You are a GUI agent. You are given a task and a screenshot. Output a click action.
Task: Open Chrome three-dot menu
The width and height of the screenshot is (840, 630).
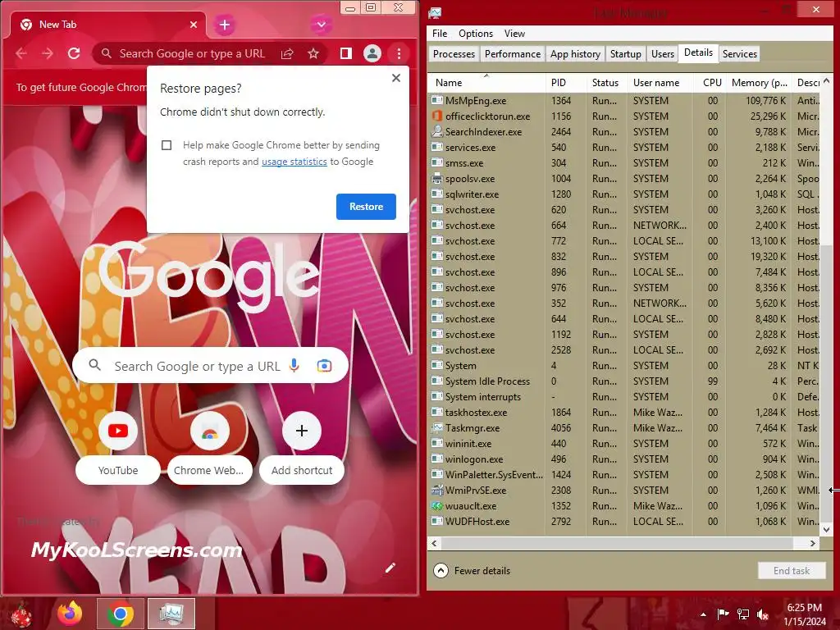(x=399, y=53)
